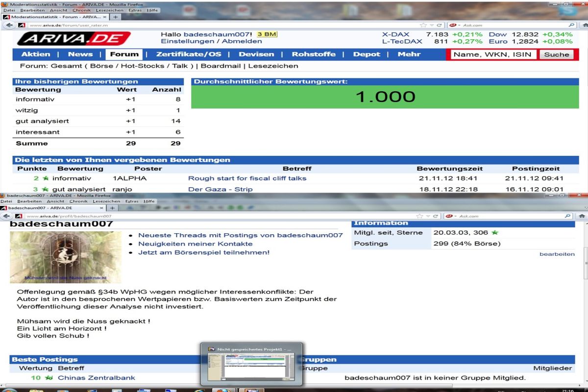Open the Mehr navigation dropdown

410,54
